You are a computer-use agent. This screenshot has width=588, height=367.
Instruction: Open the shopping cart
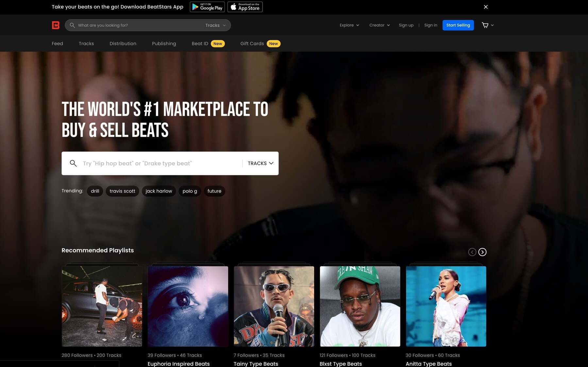(x=486, y=25)
